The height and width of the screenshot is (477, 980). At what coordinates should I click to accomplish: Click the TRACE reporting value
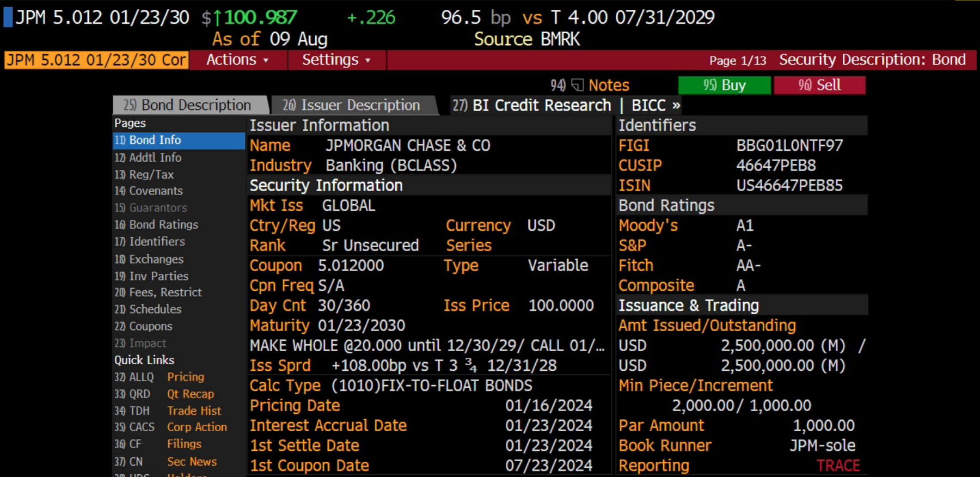[838, 466]
